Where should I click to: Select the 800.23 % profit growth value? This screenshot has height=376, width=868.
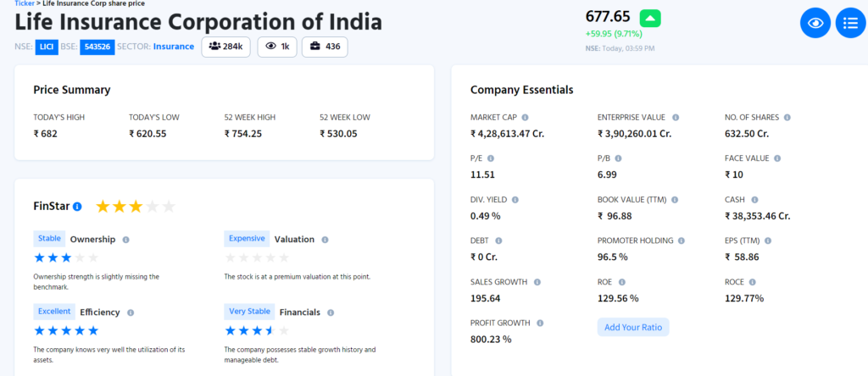[491, 339]
